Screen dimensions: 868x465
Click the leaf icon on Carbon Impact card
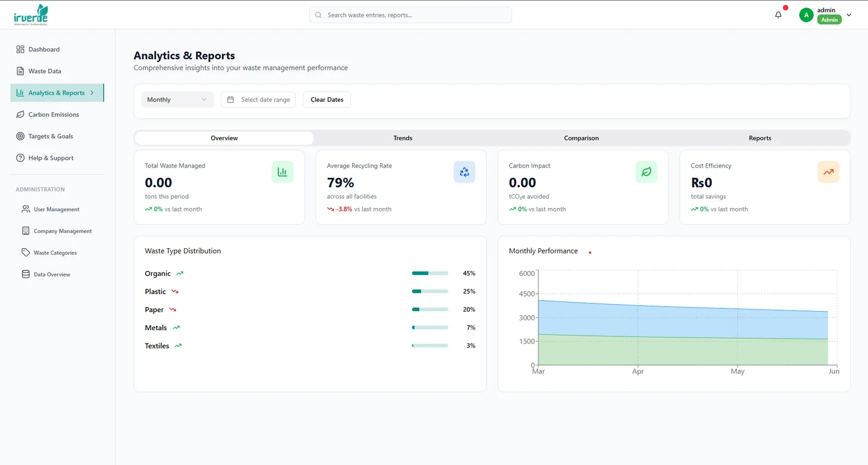point(646,172)
